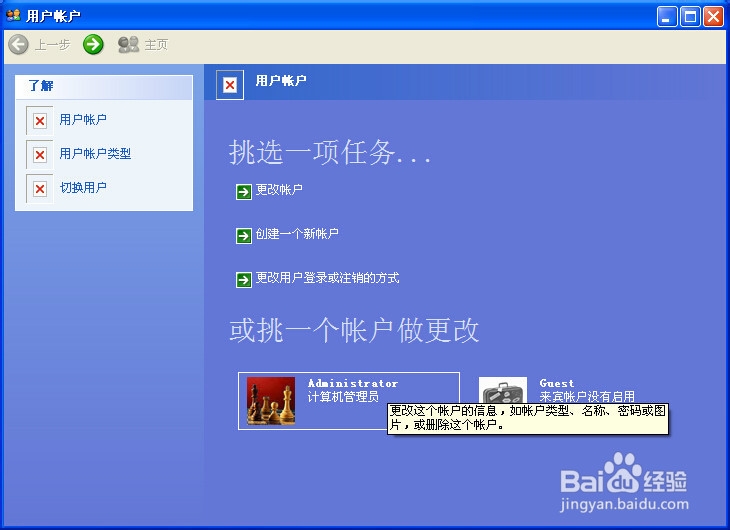
Task: Click the Guest suitcase picture thumbnail
Action: [503, 390]
